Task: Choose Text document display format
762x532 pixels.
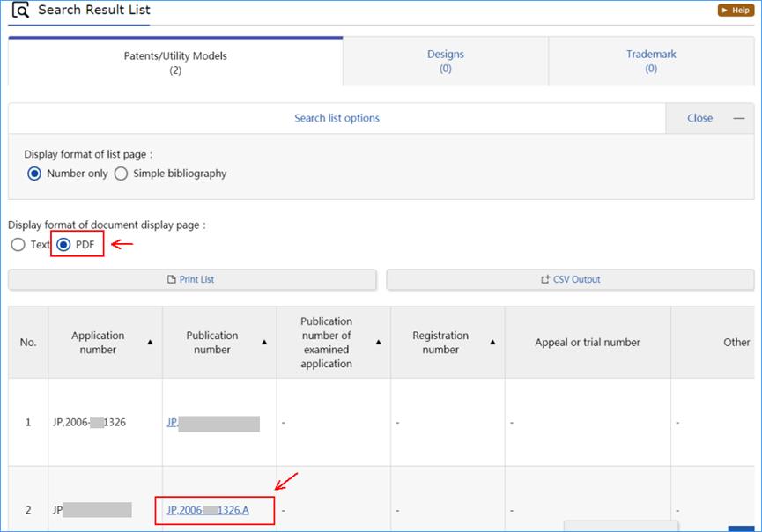Action: point(18,245)
